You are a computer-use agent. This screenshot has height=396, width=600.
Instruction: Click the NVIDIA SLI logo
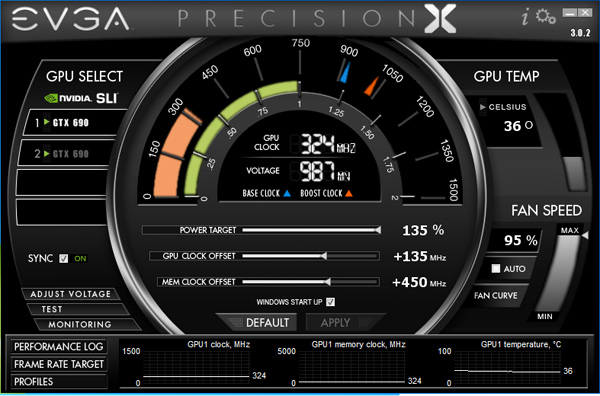(x=82, y=98)
